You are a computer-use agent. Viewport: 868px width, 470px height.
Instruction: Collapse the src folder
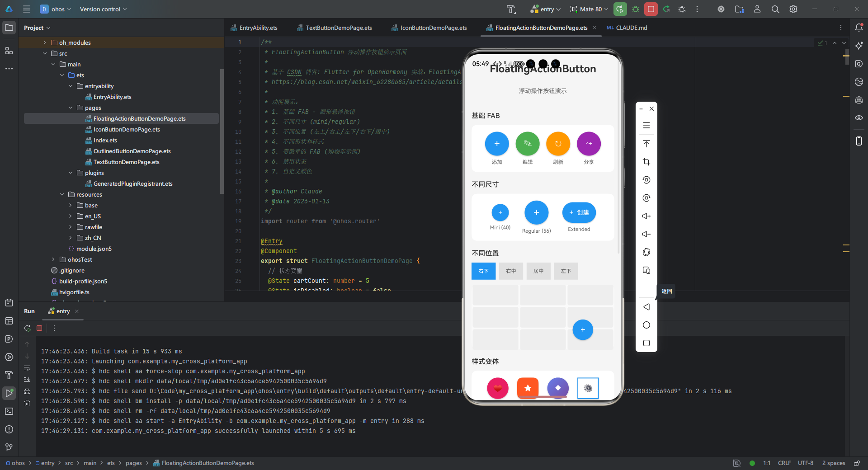[44, 53]
